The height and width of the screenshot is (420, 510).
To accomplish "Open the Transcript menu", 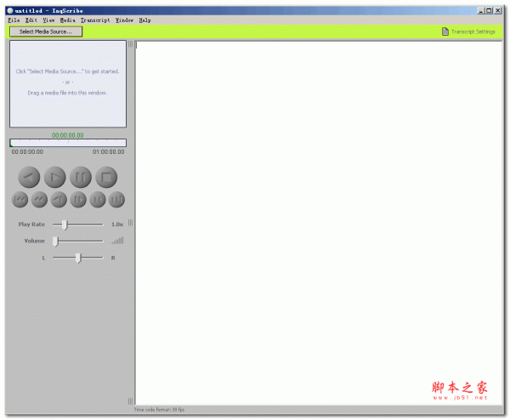I will (x=95, y=20).
